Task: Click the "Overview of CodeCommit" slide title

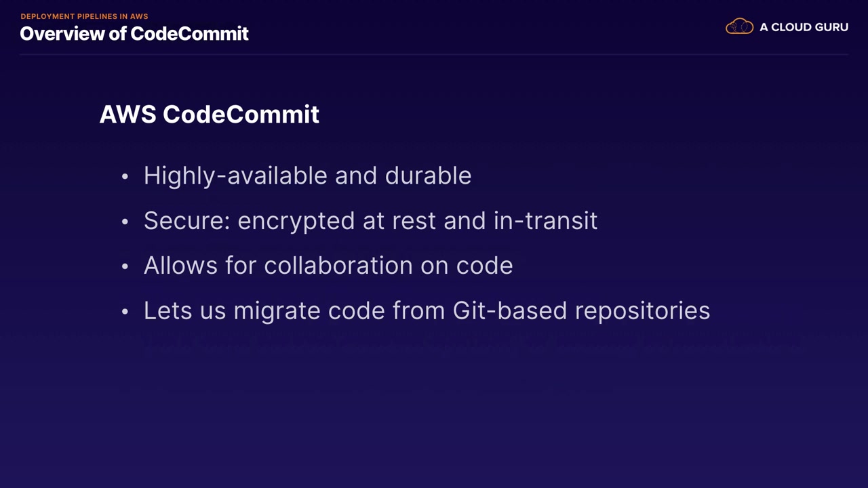Action: pyautogui.click(x=134, y=33)
